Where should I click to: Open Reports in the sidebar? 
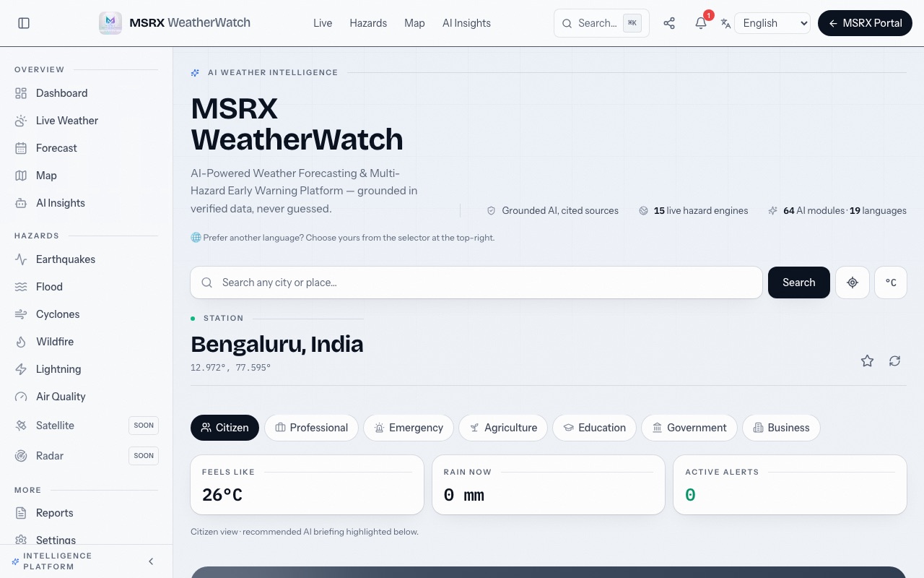click(87, 513)
